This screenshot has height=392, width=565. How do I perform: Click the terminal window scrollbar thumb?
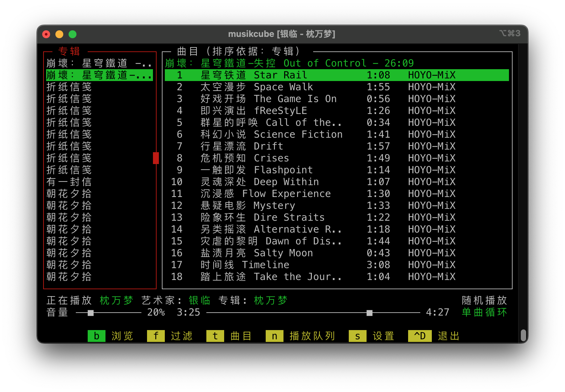[x=523, y=335]
